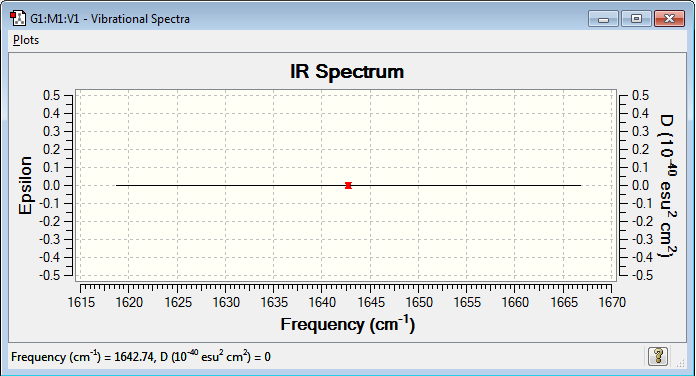Click the 1665 tick on frequency axis
Viewport: 696px width, 376px height.
click(x=564, y=303)
